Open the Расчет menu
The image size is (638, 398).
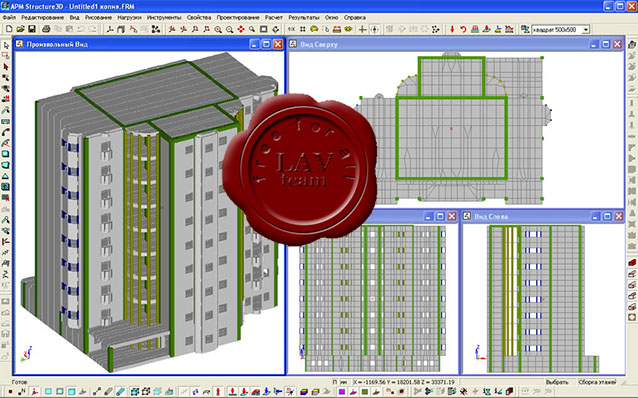pyautogui.click(x=274, y=17)
